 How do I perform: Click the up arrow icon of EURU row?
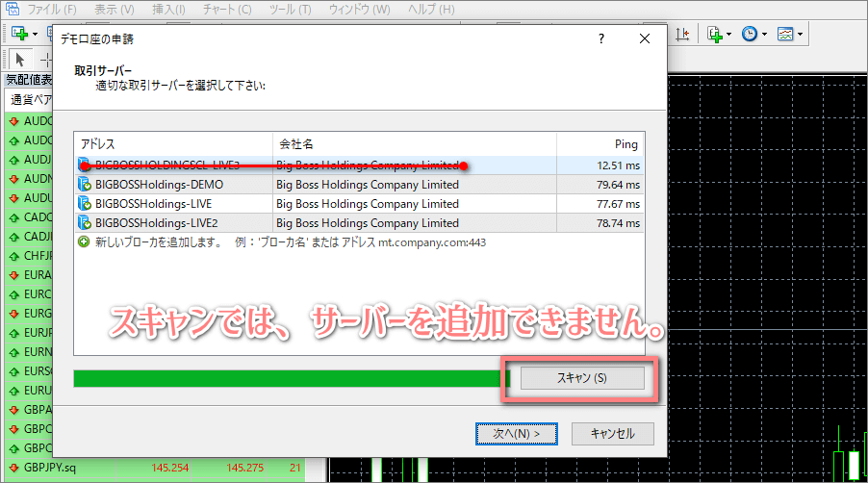click(14, 391)
